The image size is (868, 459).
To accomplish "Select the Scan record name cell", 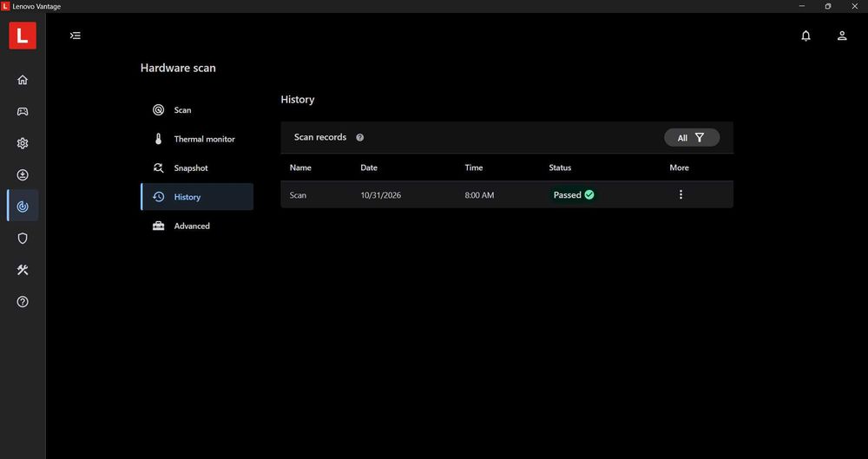I will point(298,195).
